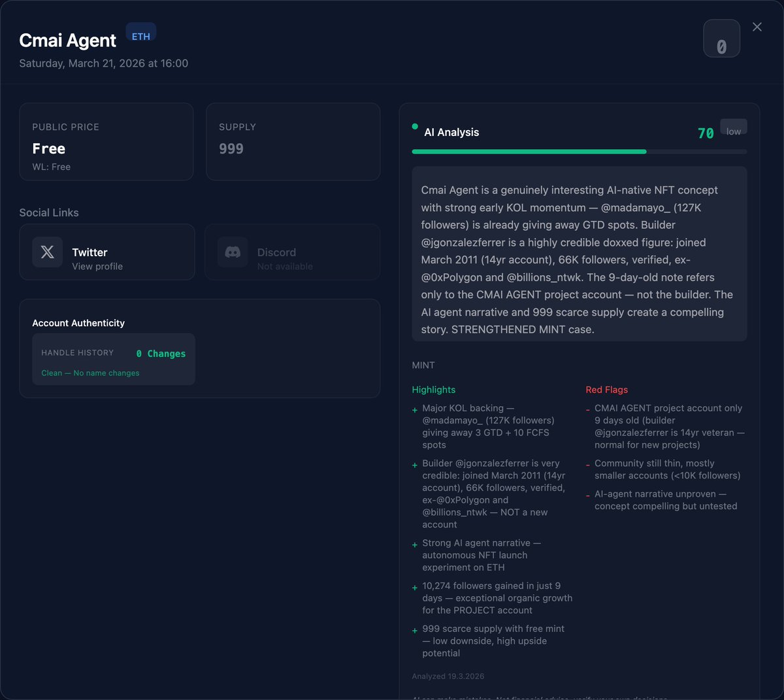Screen dimensions: 784x700
Task: Click the 'Highlights' heading
Action: tap(434, 390)
